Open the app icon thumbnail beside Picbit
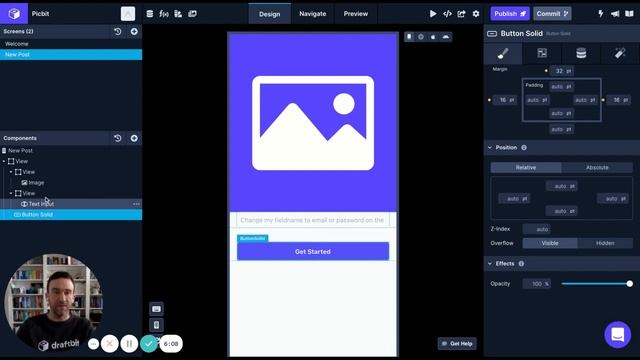This screenshot has height=360, width=640. [128, 13]
